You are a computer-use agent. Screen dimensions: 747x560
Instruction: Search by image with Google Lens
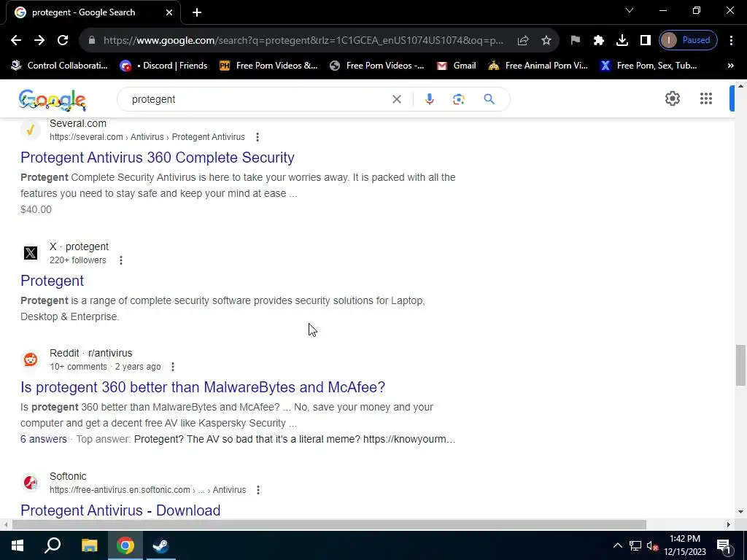[x=458, y=99]
